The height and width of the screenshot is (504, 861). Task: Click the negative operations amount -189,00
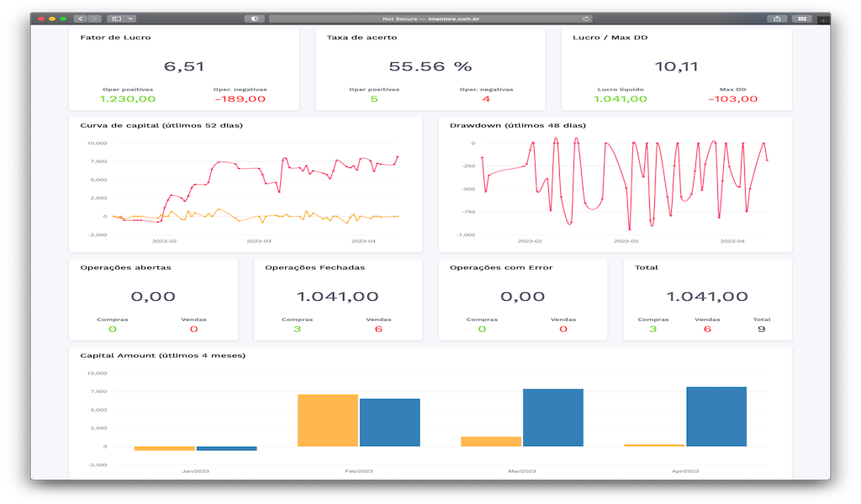(x=240, y=99)
